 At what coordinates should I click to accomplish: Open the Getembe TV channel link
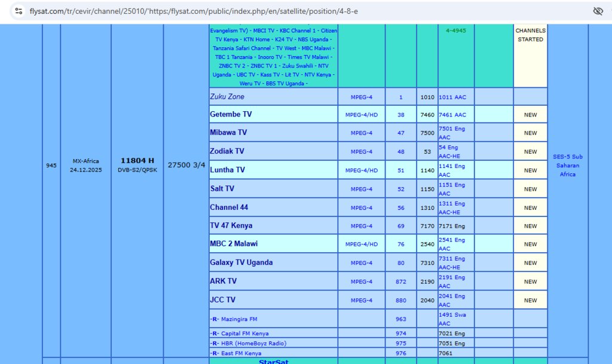(231, 114)
